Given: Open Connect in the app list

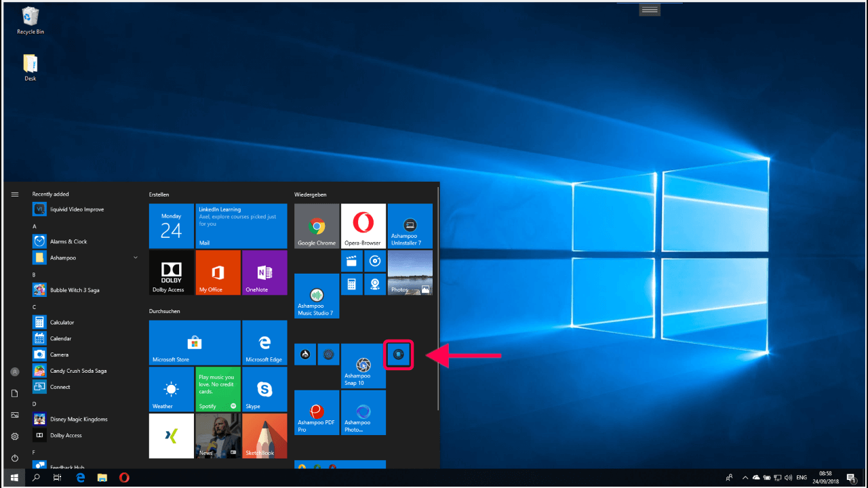Looking at the screenshot, I should 85,387.
